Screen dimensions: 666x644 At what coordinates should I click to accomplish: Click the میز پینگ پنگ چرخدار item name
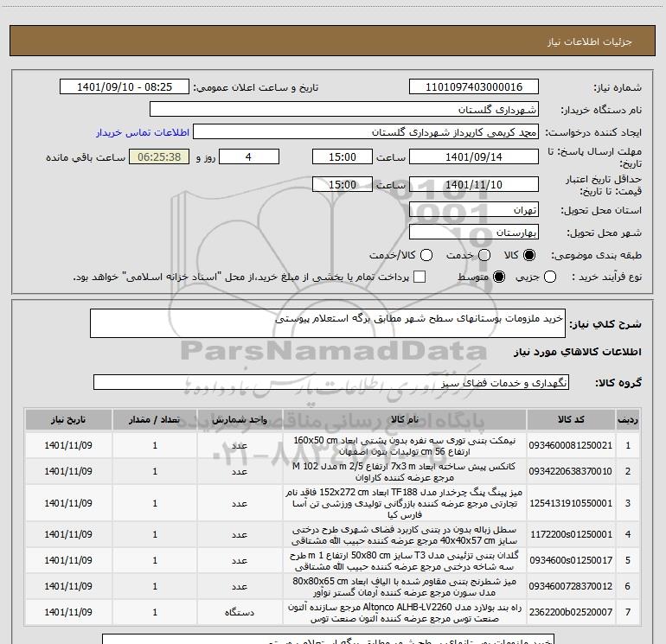coord(404,503)
